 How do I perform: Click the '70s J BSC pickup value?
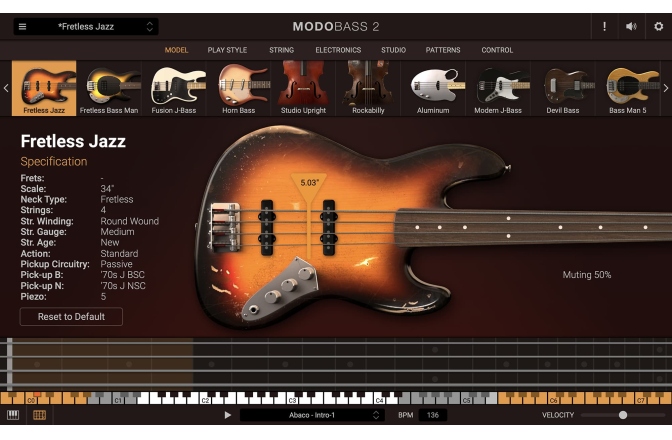(x=123, y=275)
